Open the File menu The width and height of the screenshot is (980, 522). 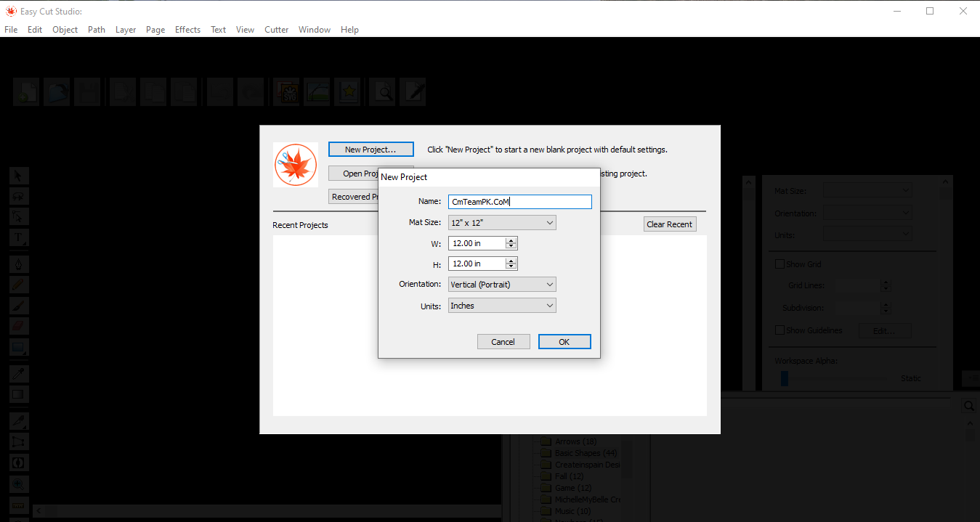11,30
